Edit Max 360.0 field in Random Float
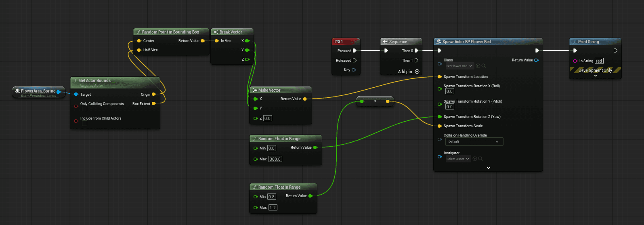The image size is (644, 225). (275, 159)
